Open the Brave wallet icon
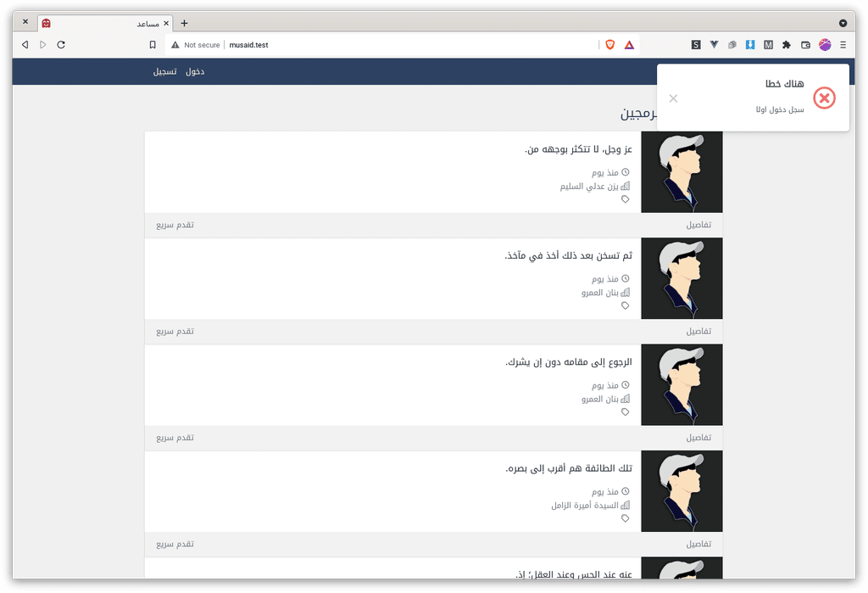Screen dimensions: 868x593 coord(805,45)
